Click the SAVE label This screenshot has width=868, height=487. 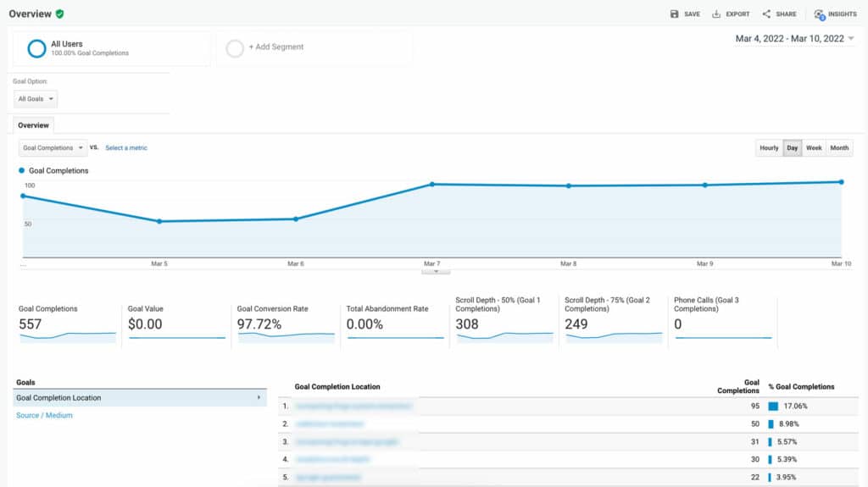point(692,14)
